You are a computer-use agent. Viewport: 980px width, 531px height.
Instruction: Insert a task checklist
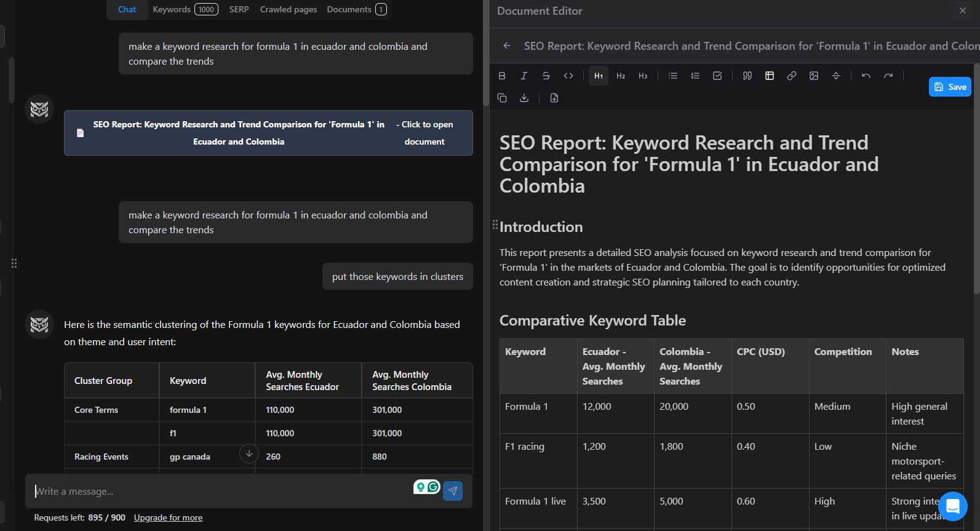pos(717,76)
